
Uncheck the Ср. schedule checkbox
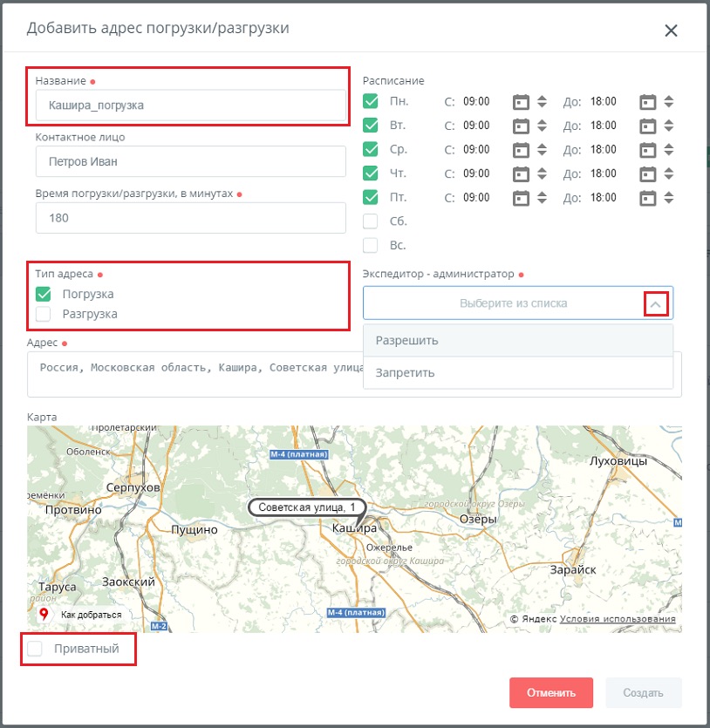pos(370,149)
